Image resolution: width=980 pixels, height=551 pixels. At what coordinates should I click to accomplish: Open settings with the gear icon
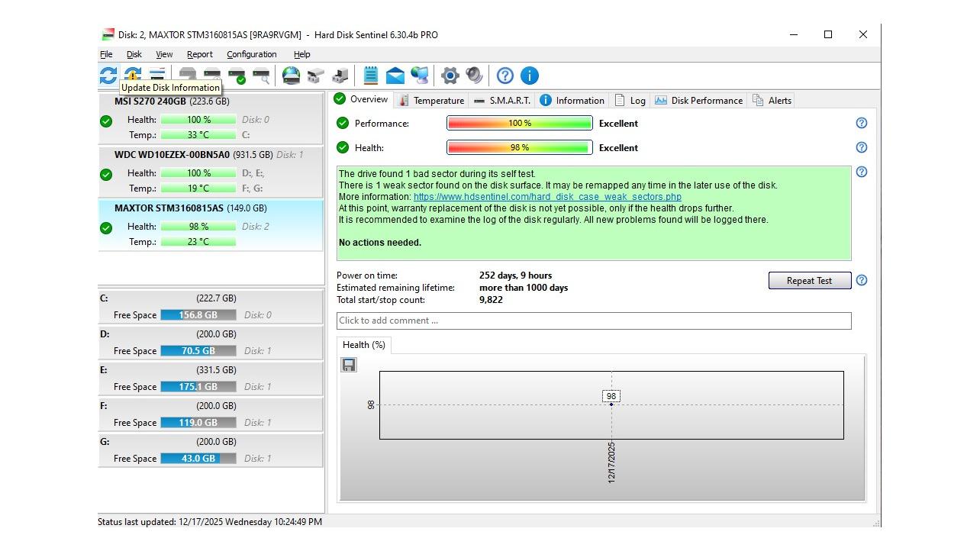tap(450, 76)
